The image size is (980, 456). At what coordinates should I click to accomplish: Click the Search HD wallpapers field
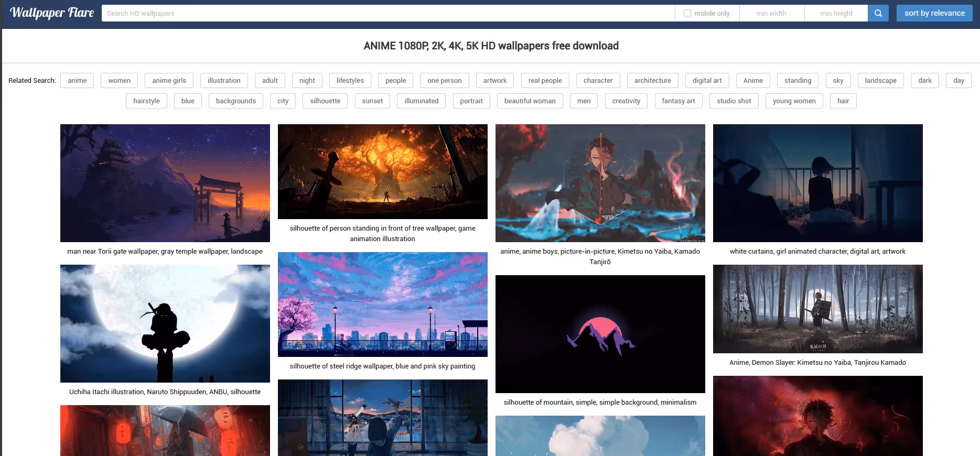(x=388, y=13)
